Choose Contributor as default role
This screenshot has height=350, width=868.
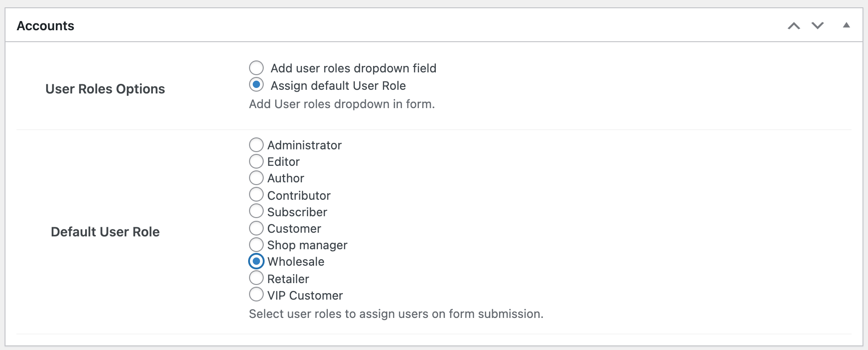(256, 195)
